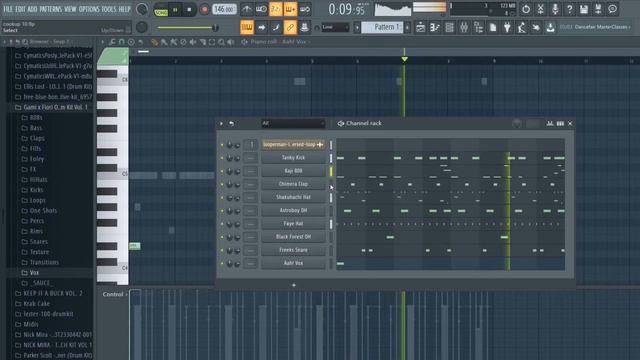
Task: Click the one-click audio recording microphone icon
Action: tap(555, 9)
